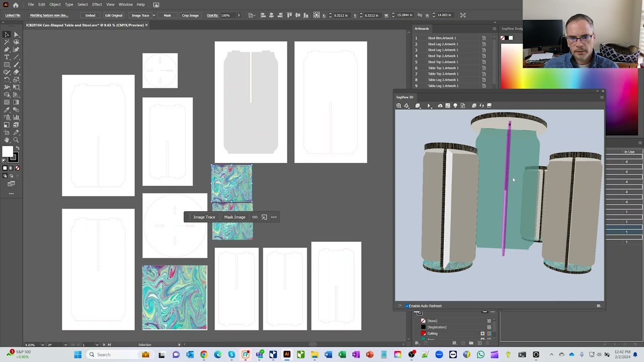Click the Opacity 100% input field
Viewport: 644px width, 362px height.
228,15
